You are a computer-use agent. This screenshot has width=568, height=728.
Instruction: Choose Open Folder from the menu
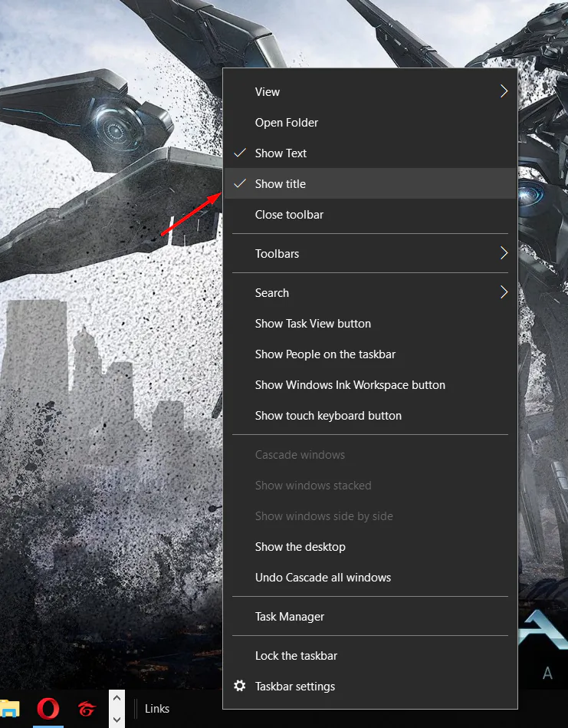pos(370,122)
